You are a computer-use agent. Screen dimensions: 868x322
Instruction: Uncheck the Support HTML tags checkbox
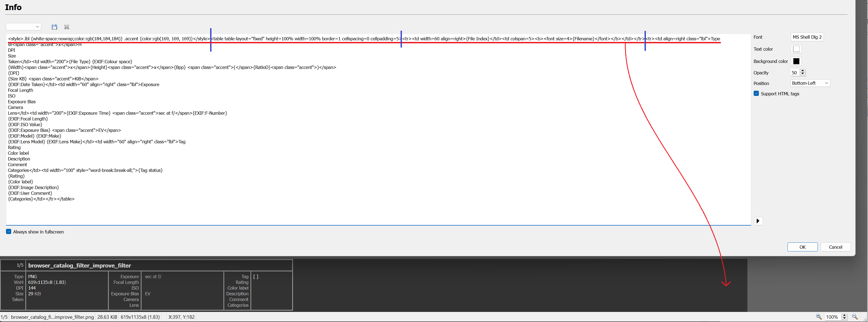[756, 93]
